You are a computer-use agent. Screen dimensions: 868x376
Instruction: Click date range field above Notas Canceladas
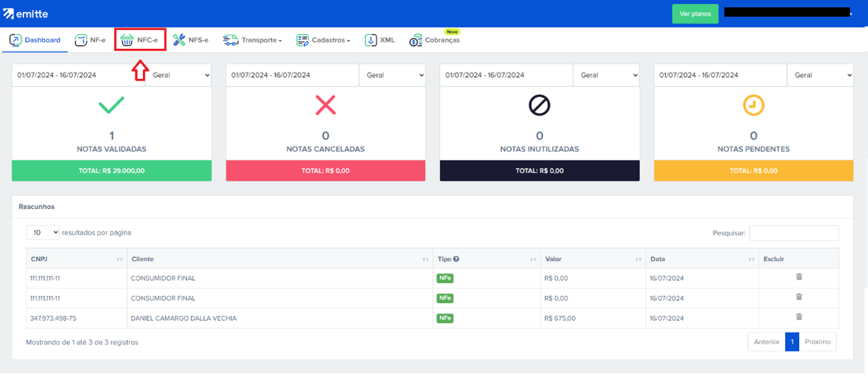click(292, 75)
